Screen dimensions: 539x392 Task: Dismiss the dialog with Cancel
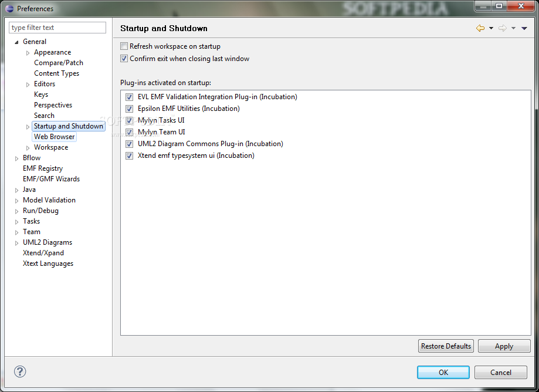tap(500, 373)
